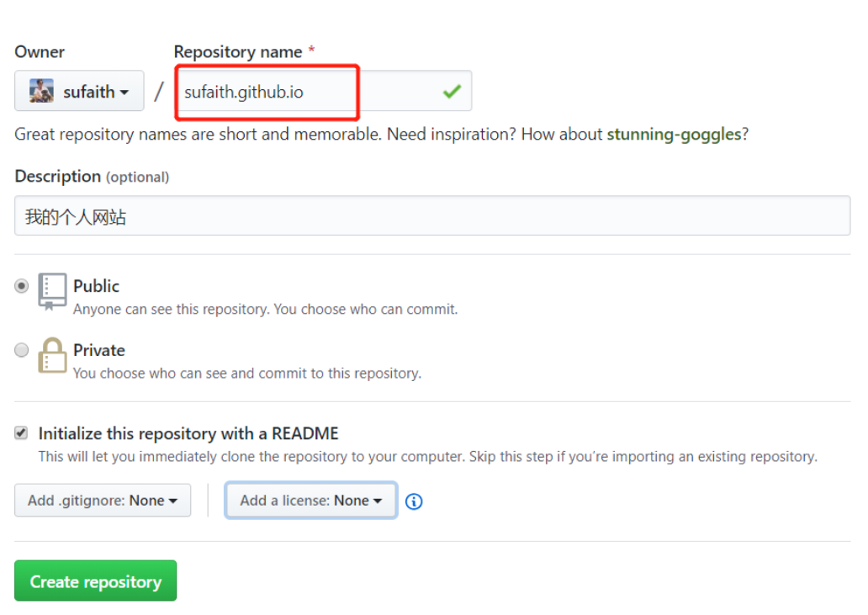This screenshot has height=615, width=868.
Task: Click the public repository book icon
Action: click(x=52, y=292)
